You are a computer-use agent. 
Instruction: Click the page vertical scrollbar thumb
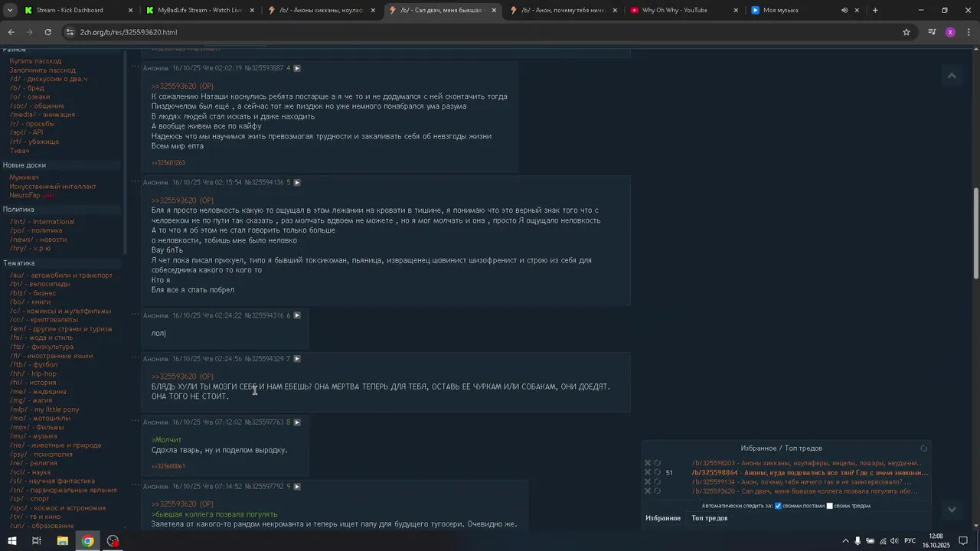tap(975, 233)
